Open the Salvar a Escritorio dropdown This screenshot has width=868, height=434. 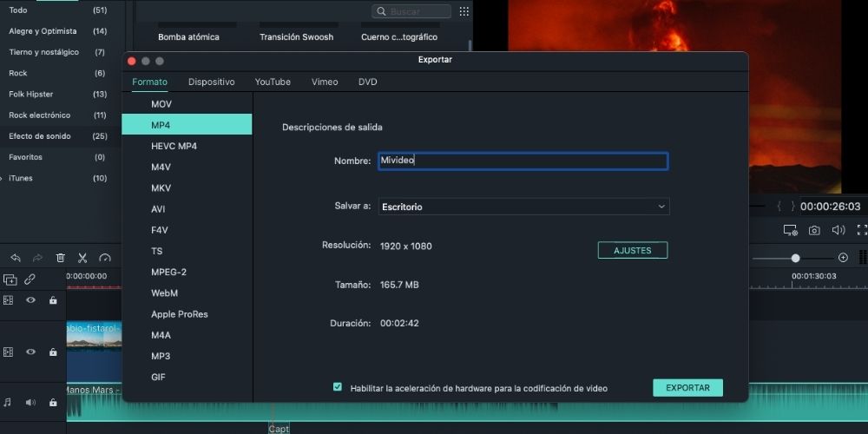tap(523, 207)
